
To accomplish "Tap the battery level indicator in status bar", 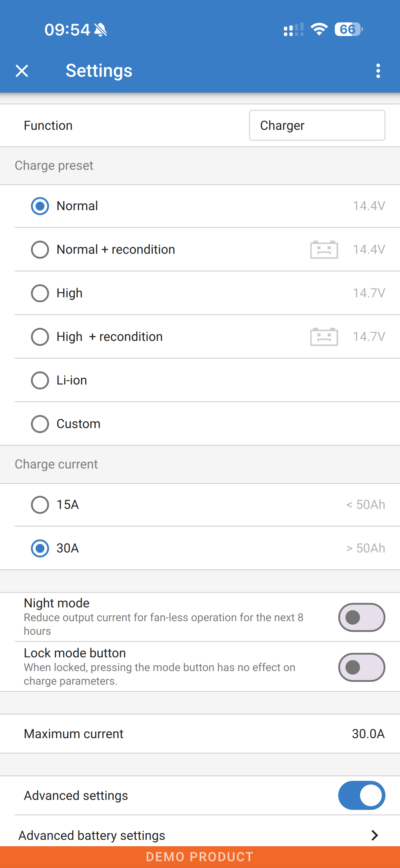I will tap(348, 29).
